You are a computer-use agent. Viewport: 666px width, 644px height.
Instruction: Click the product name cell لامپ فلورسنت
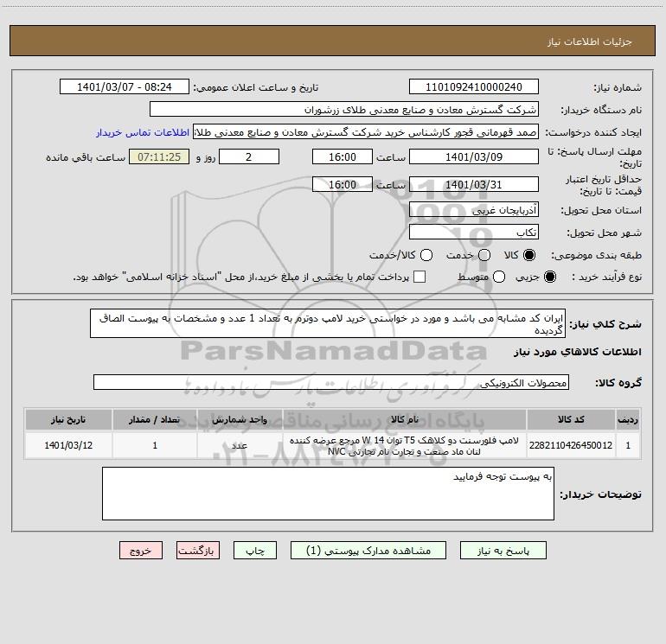(405, 445)
